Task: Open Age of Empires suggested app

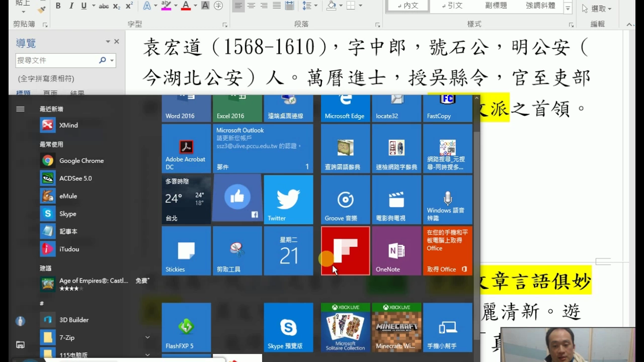Action: click(x=96, y=284)
